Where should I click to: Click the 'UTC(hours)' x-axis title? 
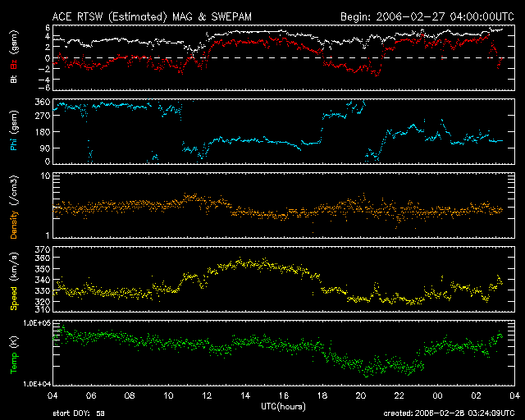coord(283,407)
